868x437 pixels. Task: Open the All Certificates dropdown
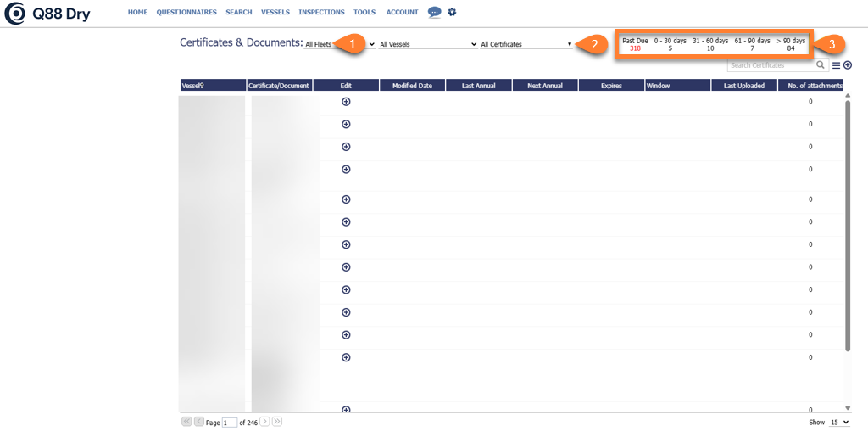[526, 44]
